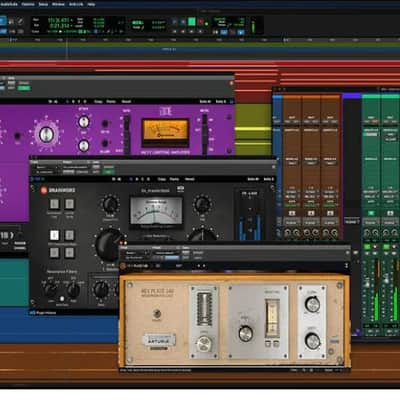Open the track selector dropdown in Rev Plate header
Screen dimensions: 400x400
tap(136, 253)
